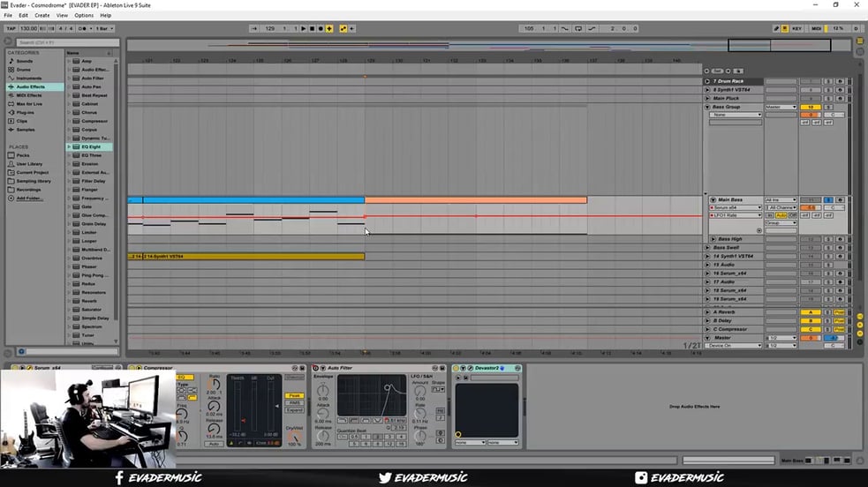This screenshot has height=487, width=868.
Task: Select the yellow 14-Synth1 VST64 clip
Action: (x=253, y=257)
